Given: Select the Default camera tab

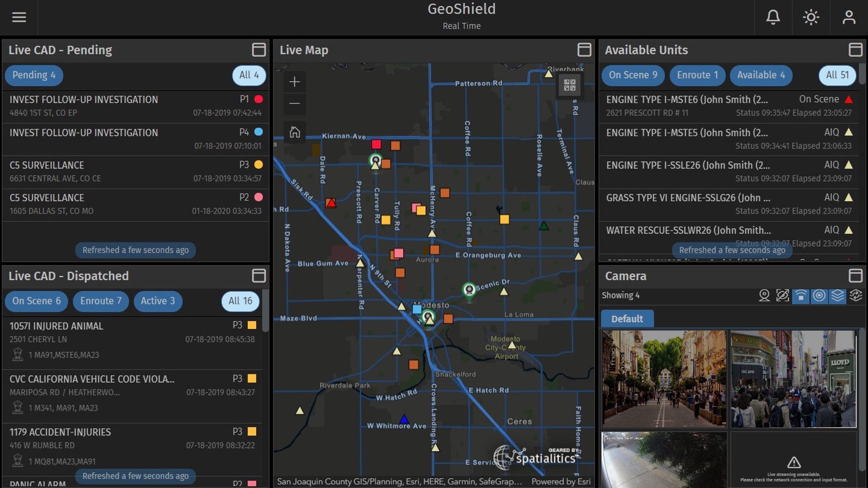Looking at the screenshot, I should tap(627, 319).
